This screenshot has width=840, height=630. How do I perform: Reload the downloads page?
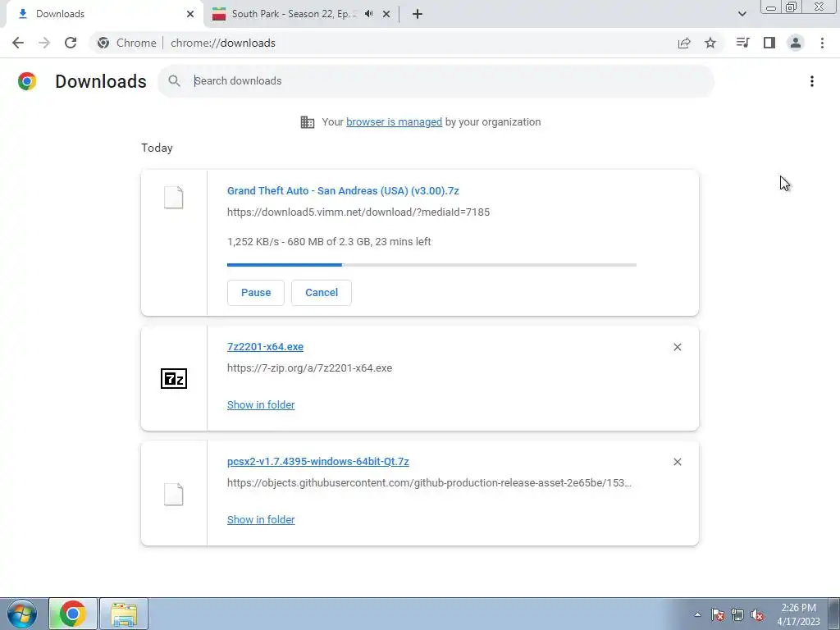[71, 43]
